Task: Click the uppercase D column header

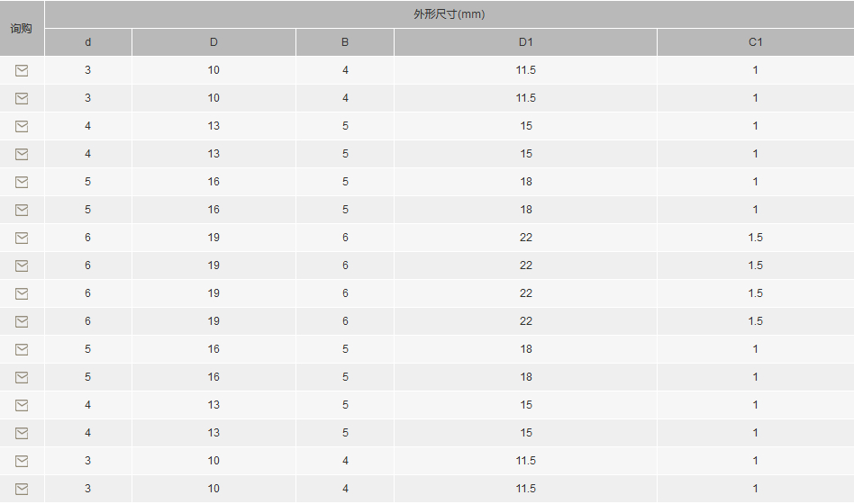Action: [213, 42]
